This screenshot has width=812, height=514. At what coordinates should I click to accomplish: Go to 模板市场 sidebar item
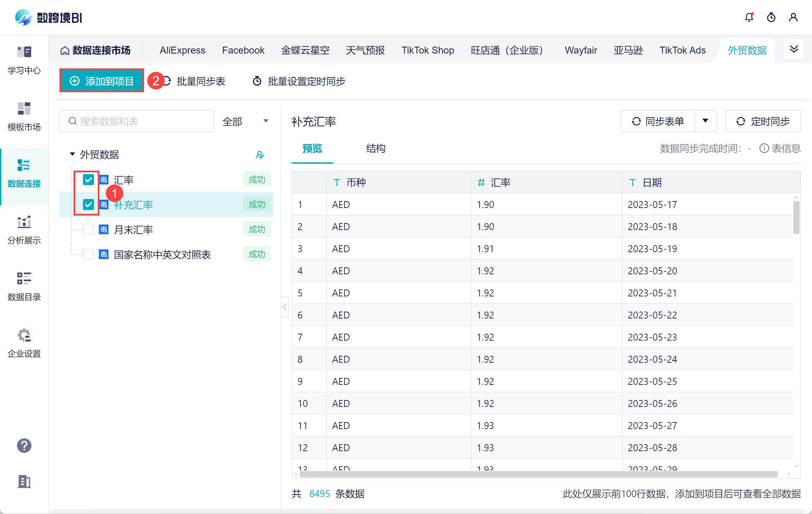tap(24, 116)
